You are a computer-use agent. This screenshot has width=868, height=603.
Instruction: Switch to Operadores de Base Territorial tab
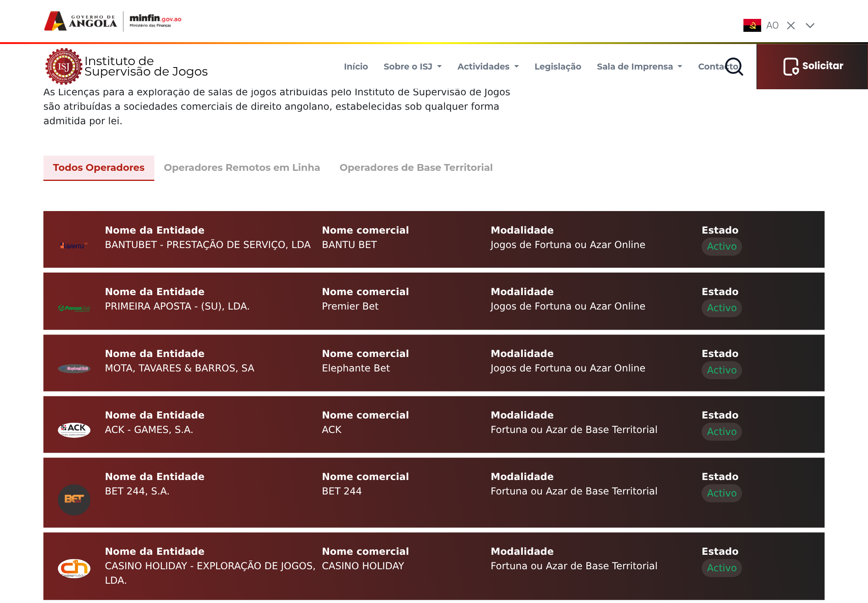point(416,168)
